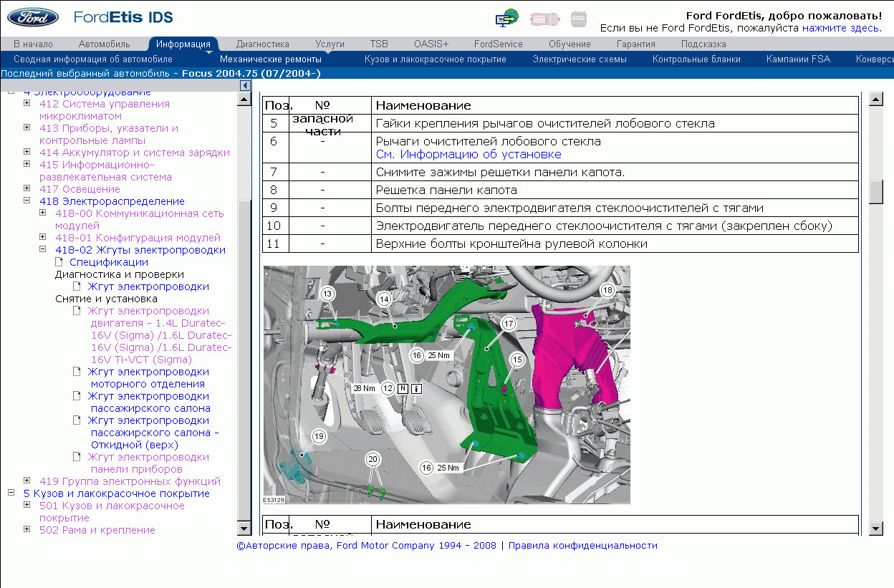Collapse the 418-02 Жгуты электропроводки node
The height and width of the screenshot is (588, 894).
pos(42,249)
